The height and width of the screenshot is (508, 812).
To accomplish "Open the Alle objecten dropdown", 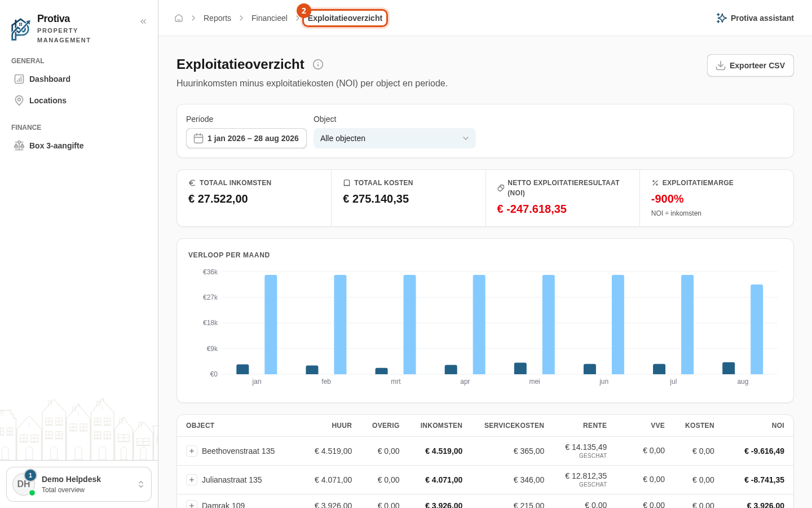I will [x=395, y=138].
